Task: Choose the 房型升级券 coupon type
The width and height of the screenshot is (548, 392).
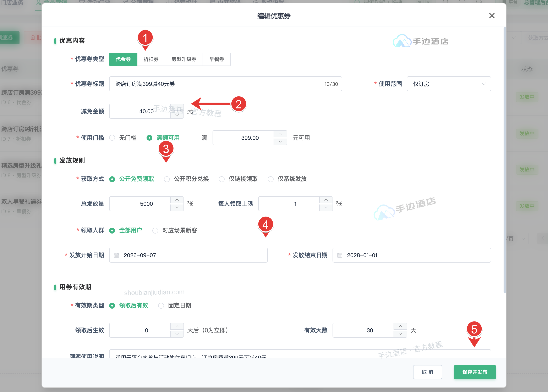Action: (184, 59)
